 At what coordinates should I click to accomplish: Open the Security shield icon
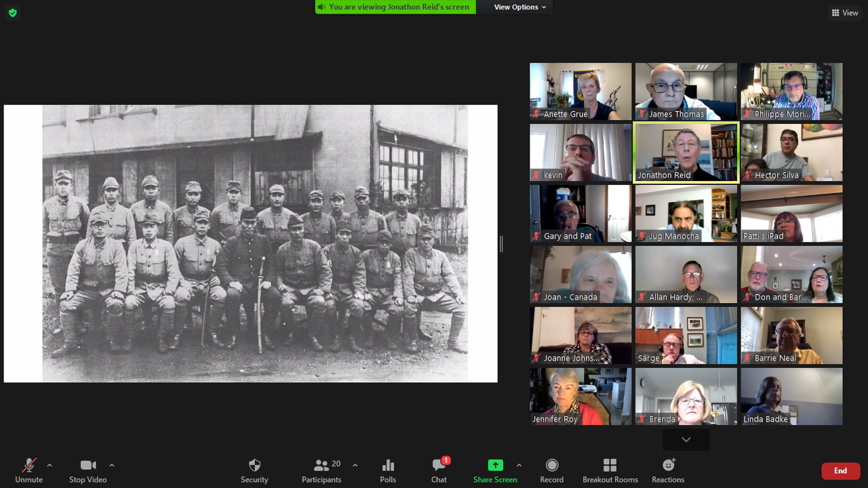click(x=254, y=466)
